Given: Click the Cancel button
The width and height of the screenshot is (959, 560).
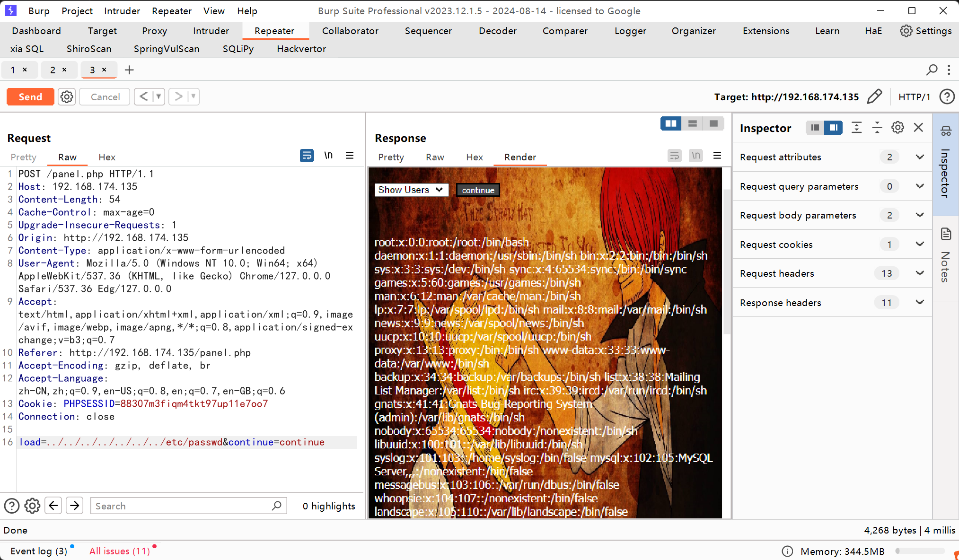Looking at the screenshot, I should 105,97.
